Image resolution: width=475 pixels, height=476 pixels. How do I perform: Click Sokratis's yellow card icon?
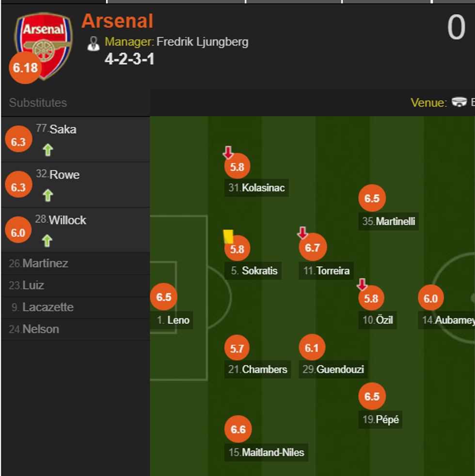point(228,237)
